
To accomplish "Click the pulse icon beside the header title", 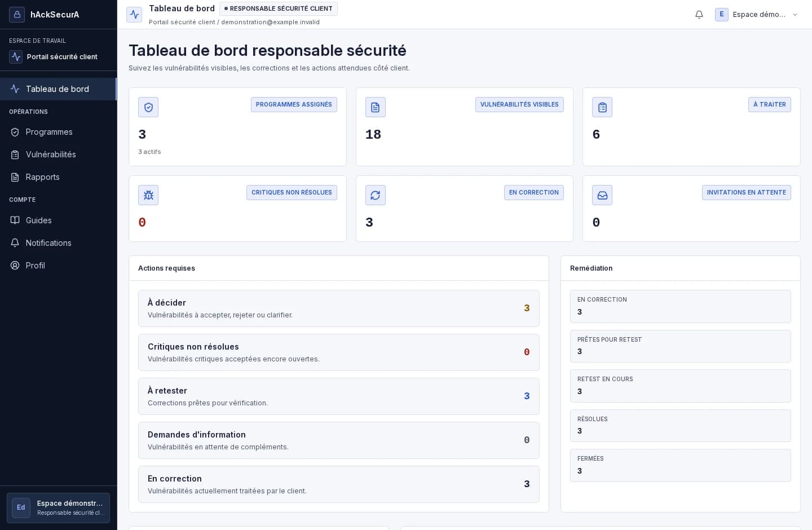I will 134,15.
